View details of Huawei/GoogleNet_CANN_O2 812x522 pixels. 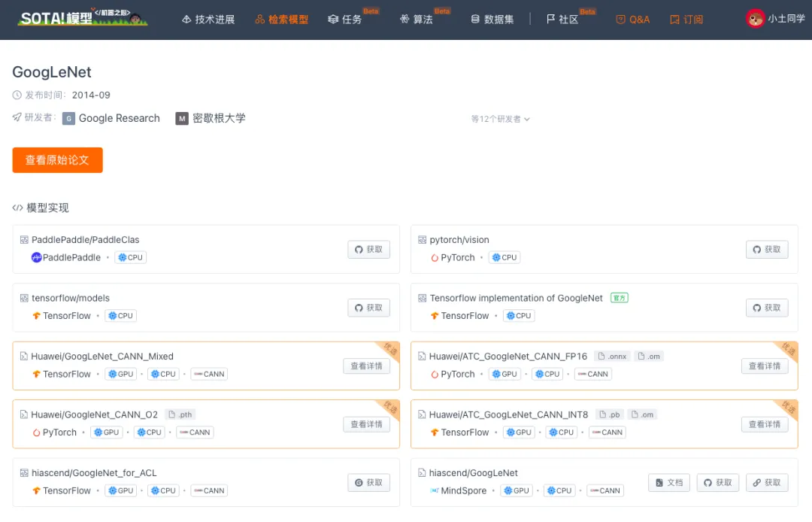(x=367, y=424)
